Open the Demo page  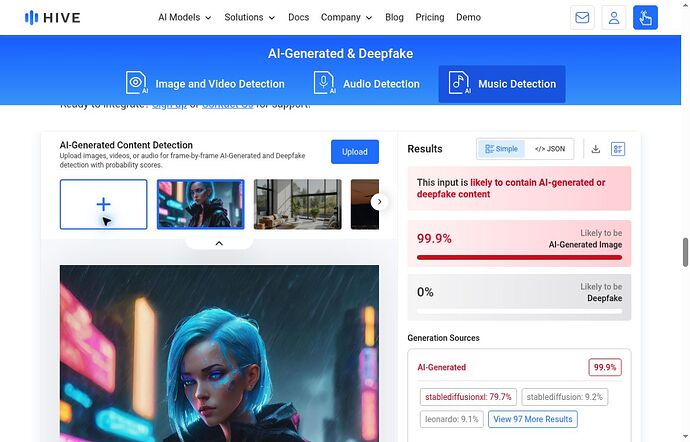[468, 18]
